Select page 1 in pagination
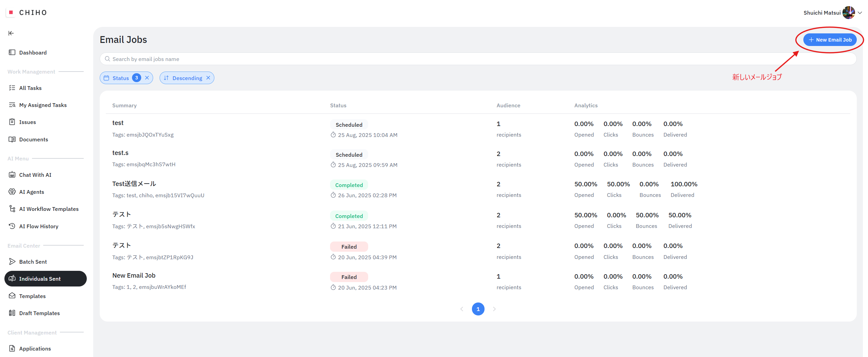 (x=478, y=309)
